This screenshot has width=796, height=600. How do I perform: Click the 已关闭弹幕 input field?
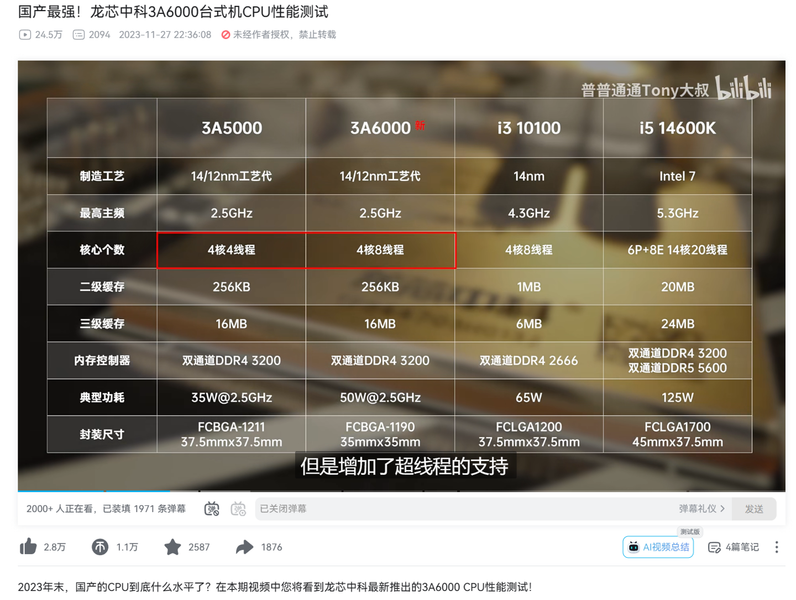[x=465, y=509]
